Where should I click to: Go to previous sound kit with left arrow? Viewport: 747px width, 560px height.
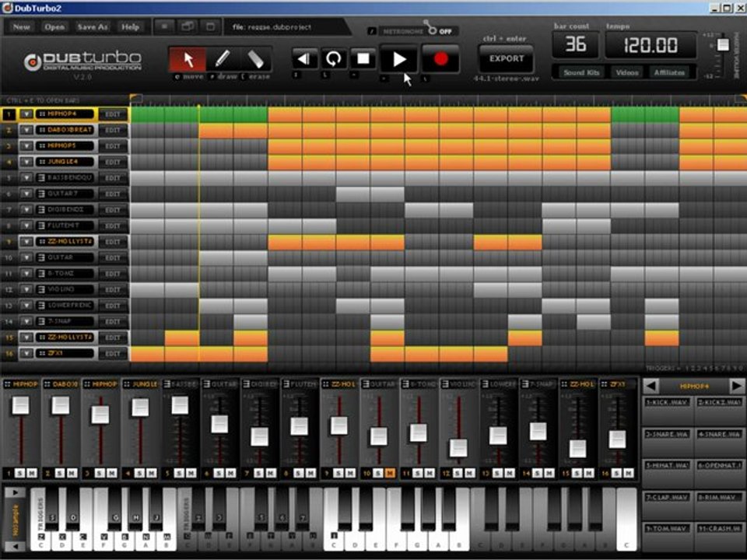tap(651, 386)
